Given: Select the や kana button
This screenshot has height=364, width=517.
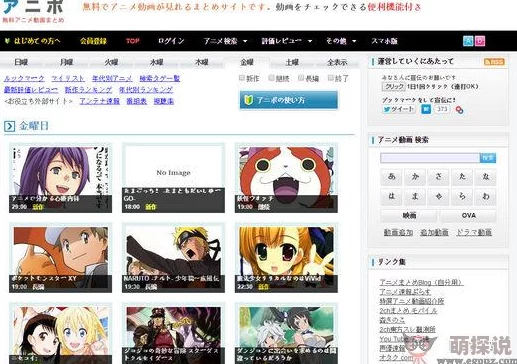Looking at the screenshot, I should 438,196.
